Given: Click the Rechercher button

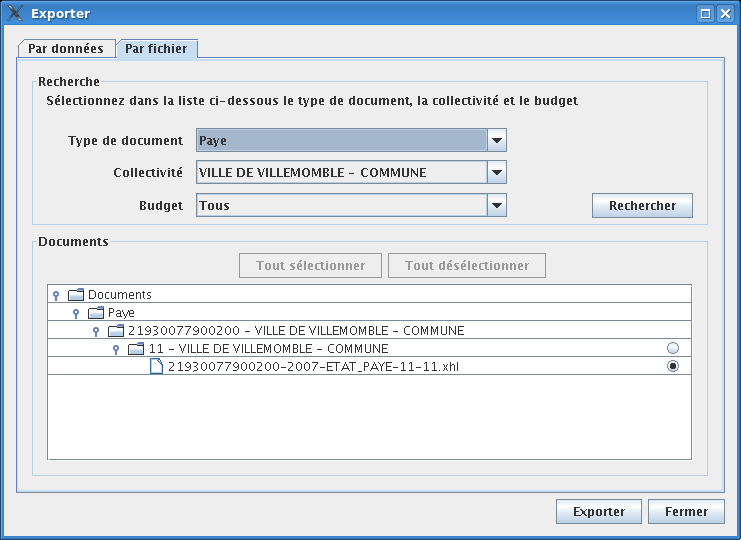Looking at the screenshot, I should click(642, 206).
